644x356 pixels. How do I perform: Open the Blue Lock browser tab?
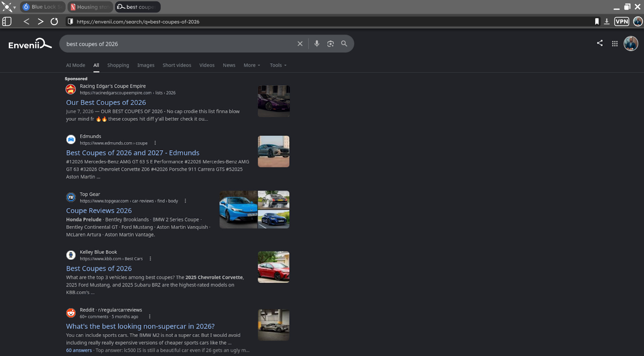click(x=43, y=7)
